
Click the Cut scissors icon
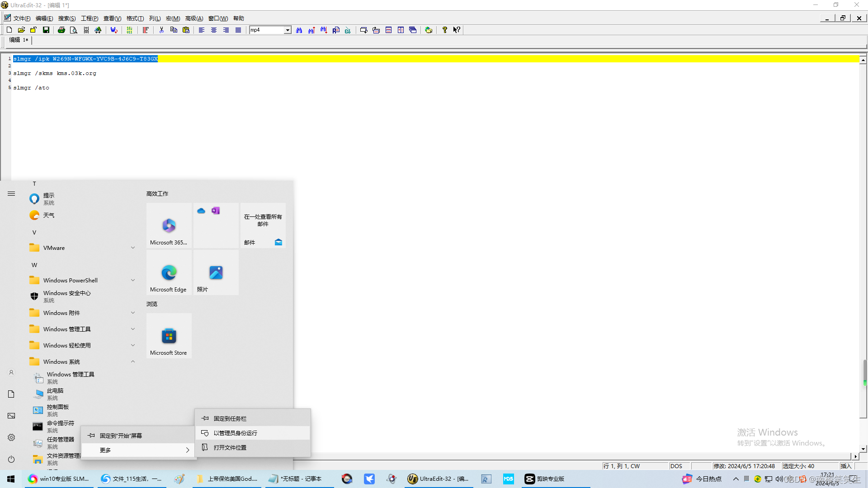tap(161, 30)
